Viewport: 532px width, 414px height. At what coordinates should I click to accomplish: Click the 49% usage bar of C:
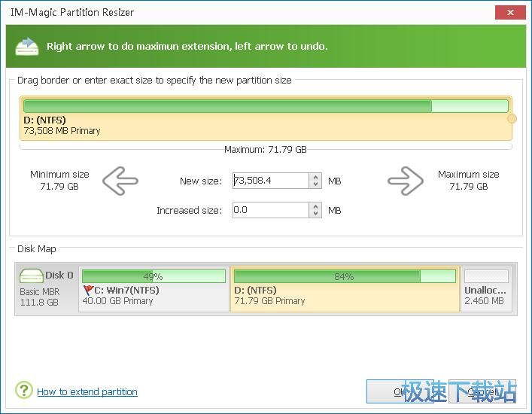click(x=154, y=276)
